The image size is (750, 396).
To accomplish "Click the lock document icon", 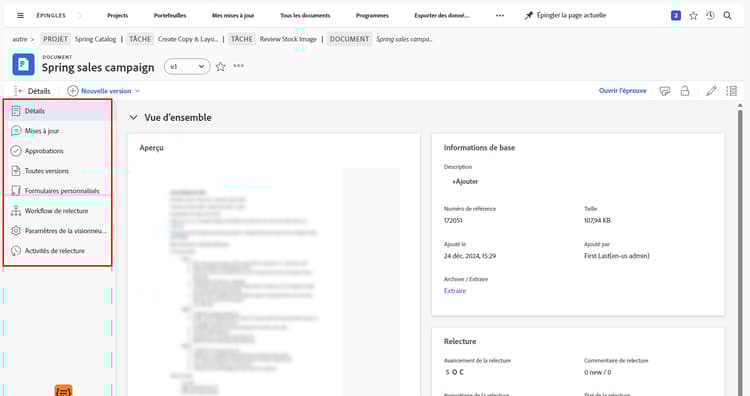I will point(685,91).
